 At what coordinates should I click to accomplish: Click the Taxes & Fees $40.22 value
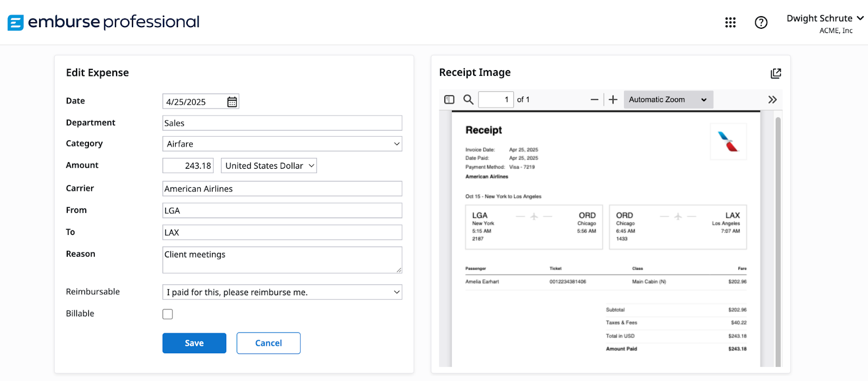coord(738,323)
